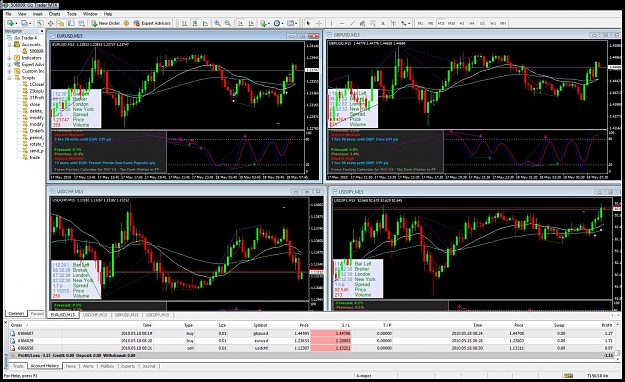This screenshot has width=625, height=382.
Task: Switch to the GBPUSD,M15 chart tab
Action: (x=127, y=315)
